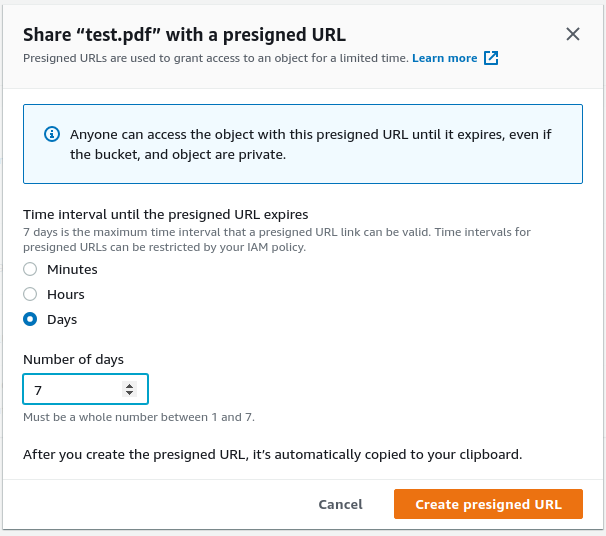The image size is (606, 536).
Task: Click Create presigned URL button
Action: pyautogui.click(x=488, y=505)
